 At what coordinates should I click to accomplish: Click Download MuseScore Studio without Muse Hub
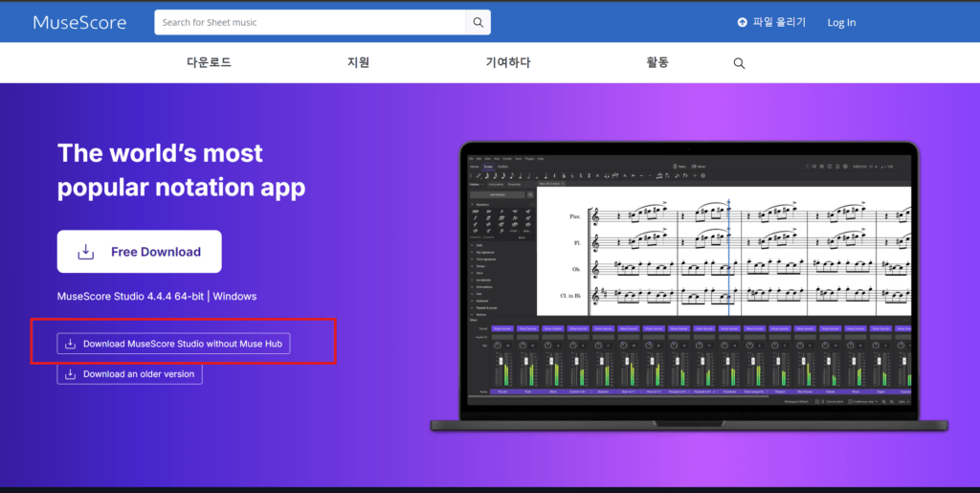[174, 344]
